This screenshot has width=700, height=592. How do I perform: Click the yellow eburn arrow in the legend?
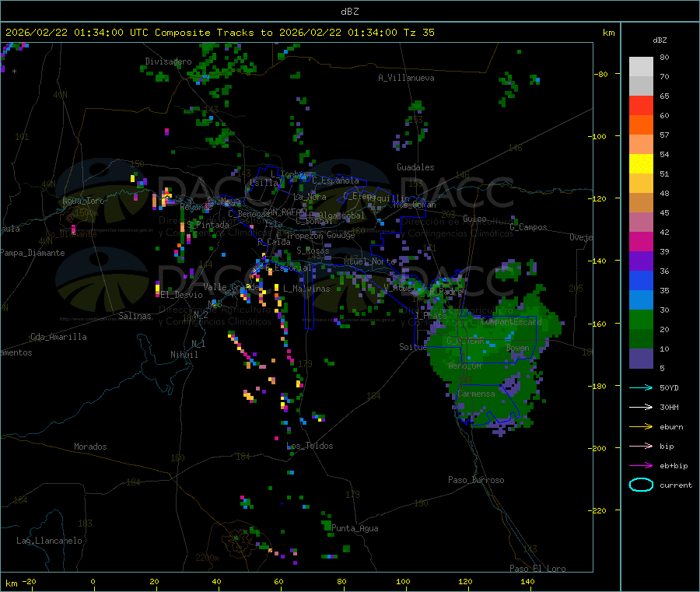(641, 427)
